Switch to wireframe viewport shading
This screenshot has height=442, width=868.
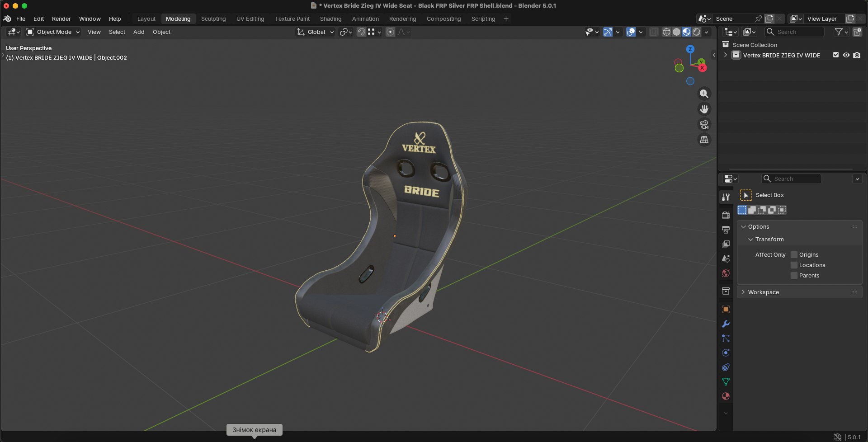click(x=666, y=32)
